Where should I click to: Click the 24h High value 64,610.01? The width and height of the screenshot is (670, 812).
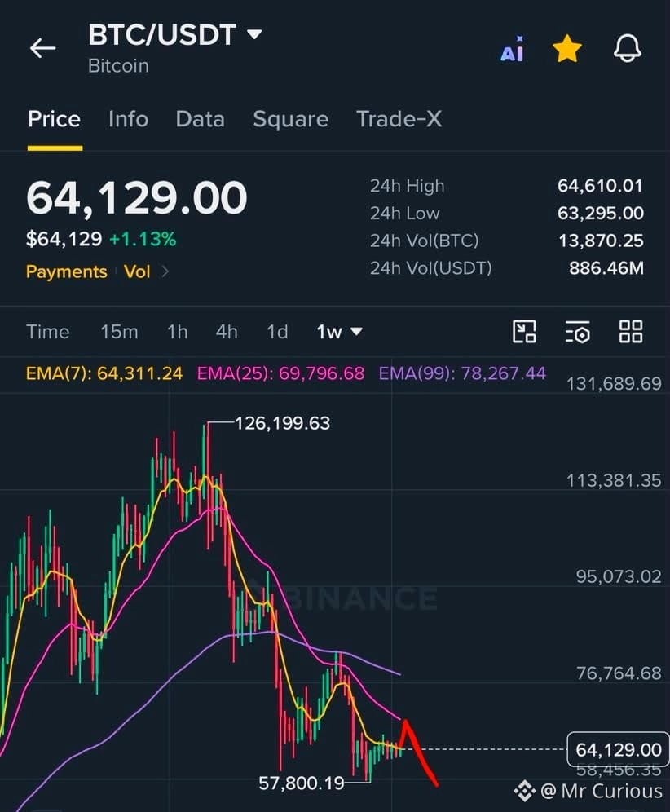[x=600, y=185]
